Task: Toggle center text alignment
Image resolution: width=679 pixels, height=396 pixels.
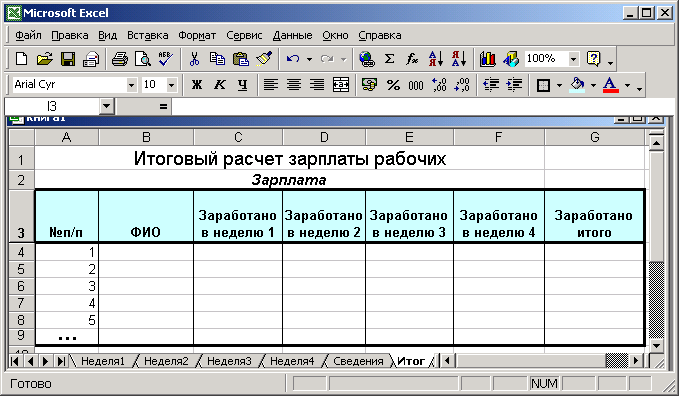Action: 294,84
